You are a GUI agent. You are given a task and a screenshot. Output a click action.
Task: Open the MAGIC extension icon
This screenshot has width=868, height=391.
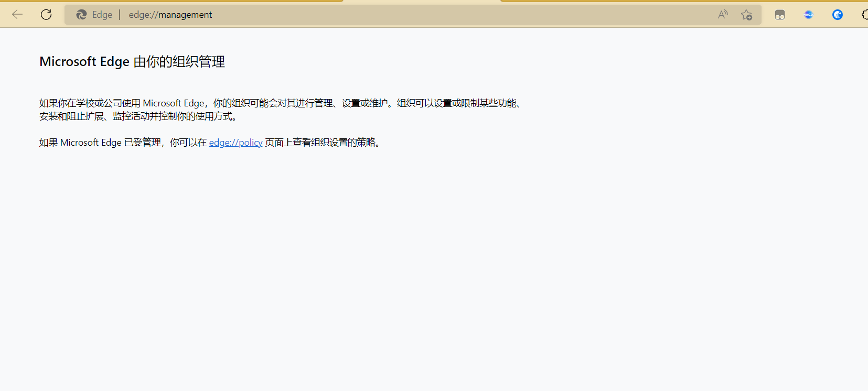click(x=808, y=15)
